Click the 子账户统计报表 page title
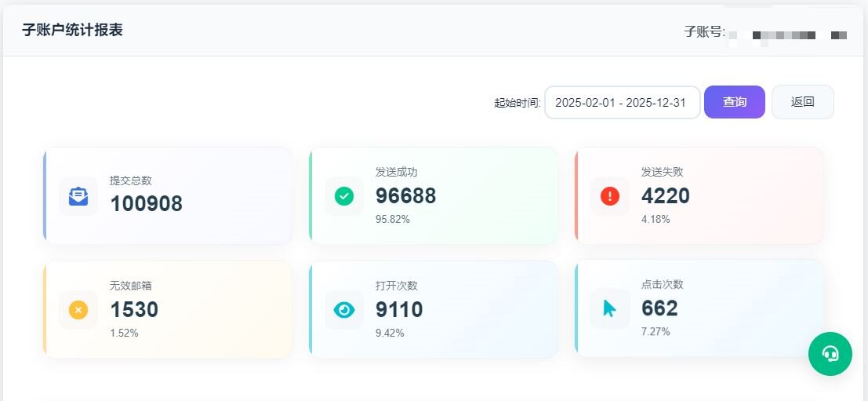Image resolution: width=868 pixels, height=401 pixels. tap(72, 31)
